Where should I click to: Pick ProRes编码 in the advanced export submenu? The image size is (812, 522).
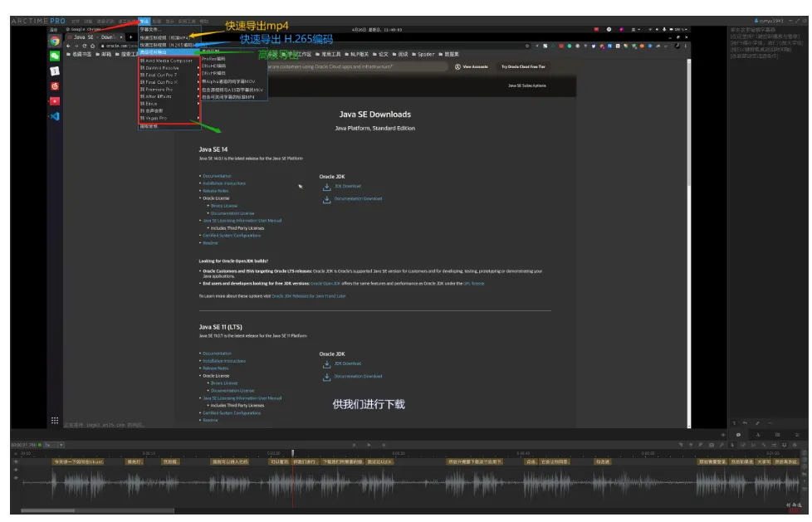234,59
